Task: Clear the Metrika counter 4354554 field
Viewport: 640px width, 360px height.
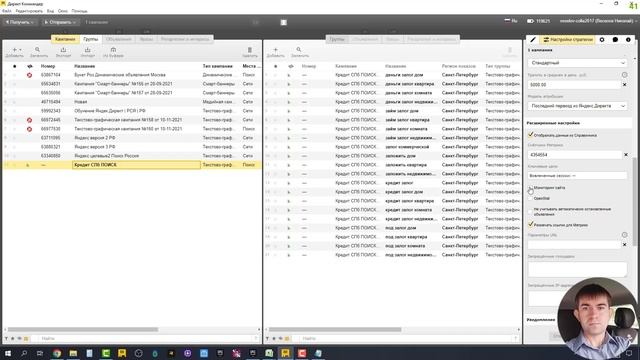Action: tap(626, 155)
